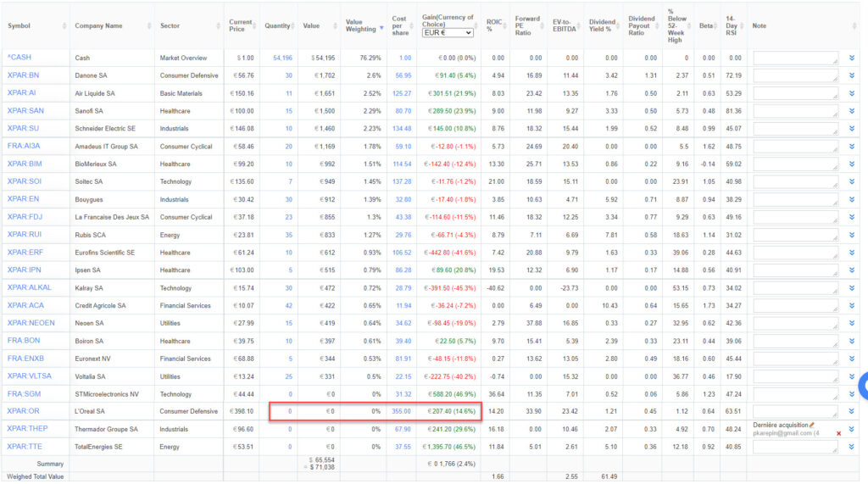Click the note field for Ipsen SA

795,270
